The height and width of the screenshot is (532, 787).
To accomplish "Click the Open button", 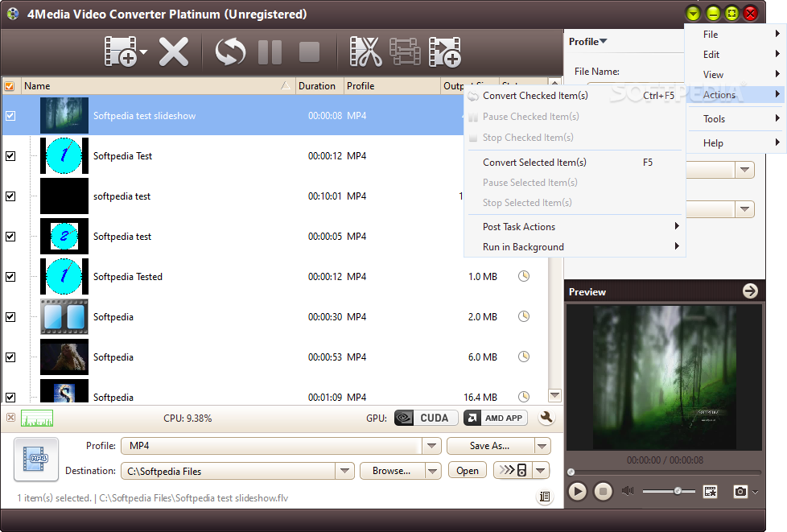I will (468, 471).
